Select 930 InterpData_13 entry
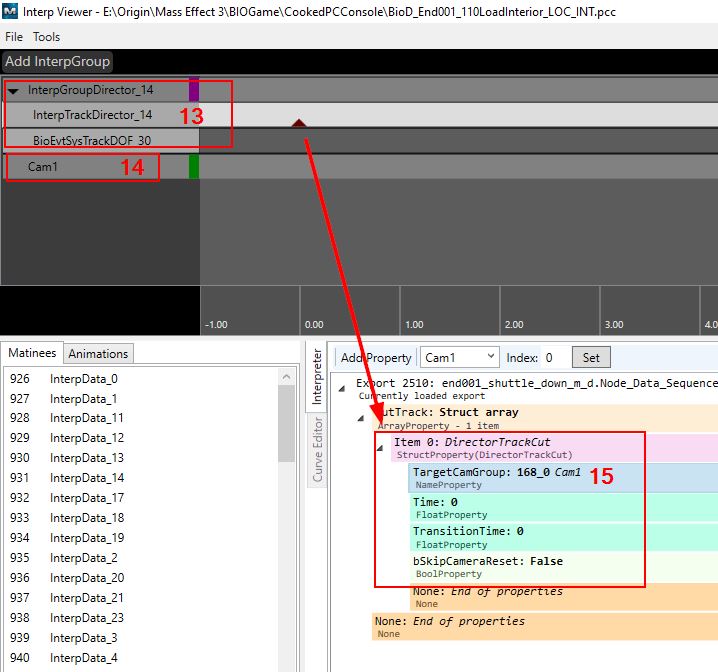The width and height of the screenshot is (718, 672). tap(140, 458)
